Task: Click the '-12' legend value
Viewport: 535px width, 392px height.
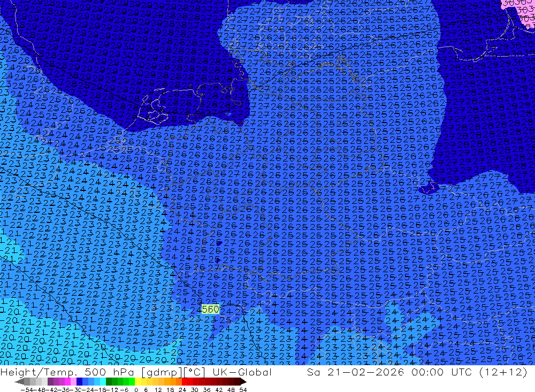Action: pyautogui.click(x=112, y=390)
